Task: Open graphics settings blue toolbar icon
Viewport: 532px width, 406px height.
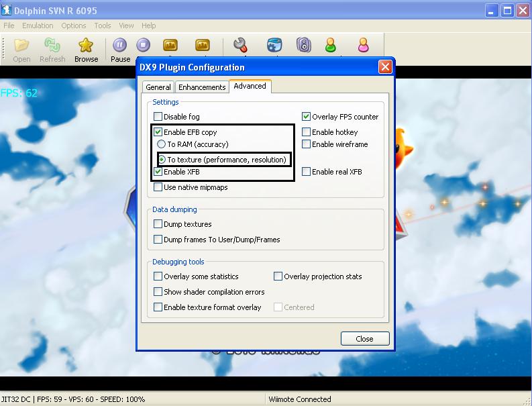Action: pos(274,45)
